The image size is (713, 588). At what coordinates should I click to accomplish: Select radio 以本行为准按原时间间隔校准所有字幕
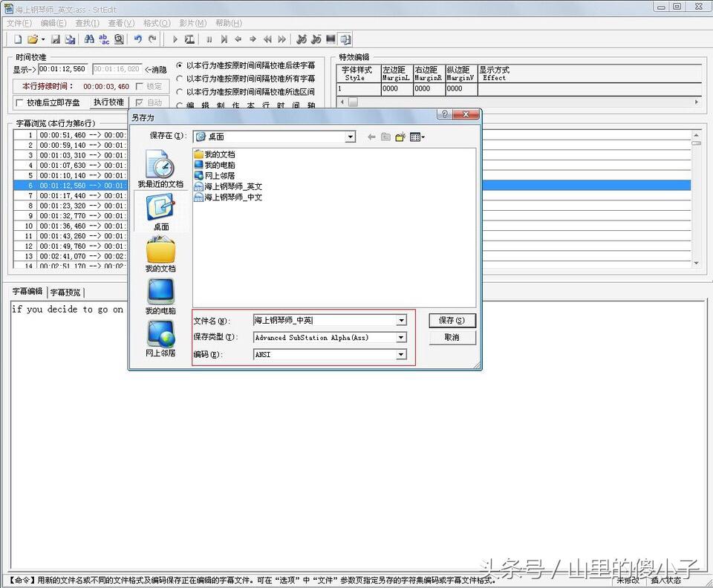(x=180, y=79)
